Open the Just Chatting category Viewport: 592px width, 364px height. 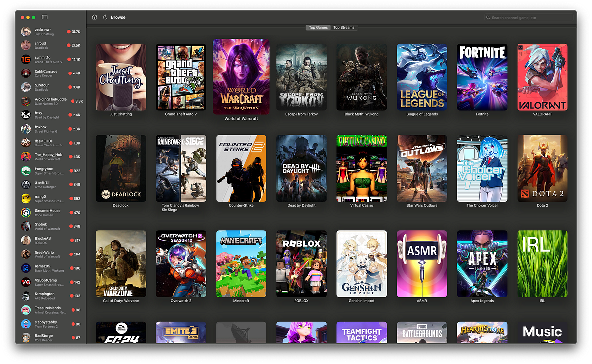120,77
